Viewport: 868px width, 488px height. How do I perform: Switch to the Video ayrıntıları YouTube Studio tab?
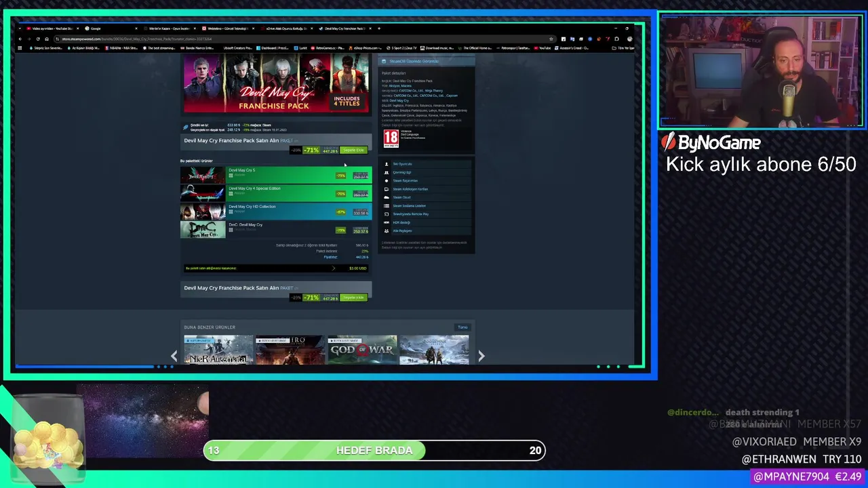point(53,28)
